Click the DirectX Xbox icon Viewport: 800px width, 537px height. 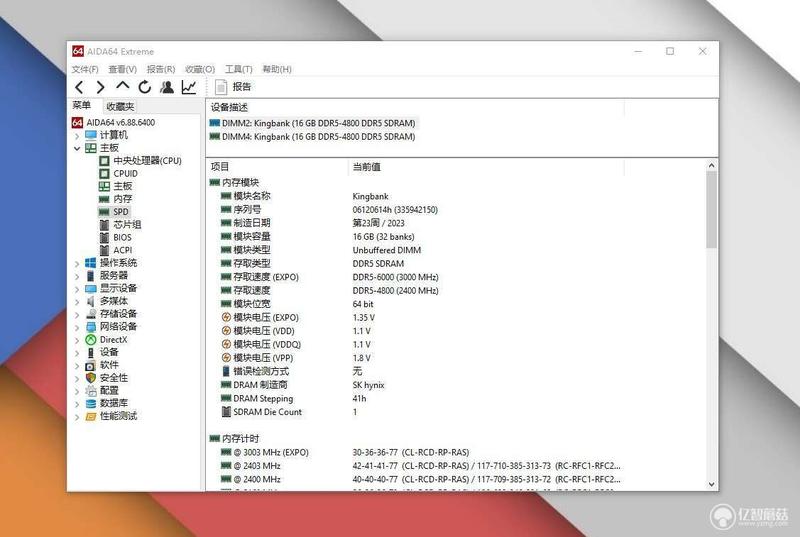point(91,340)
